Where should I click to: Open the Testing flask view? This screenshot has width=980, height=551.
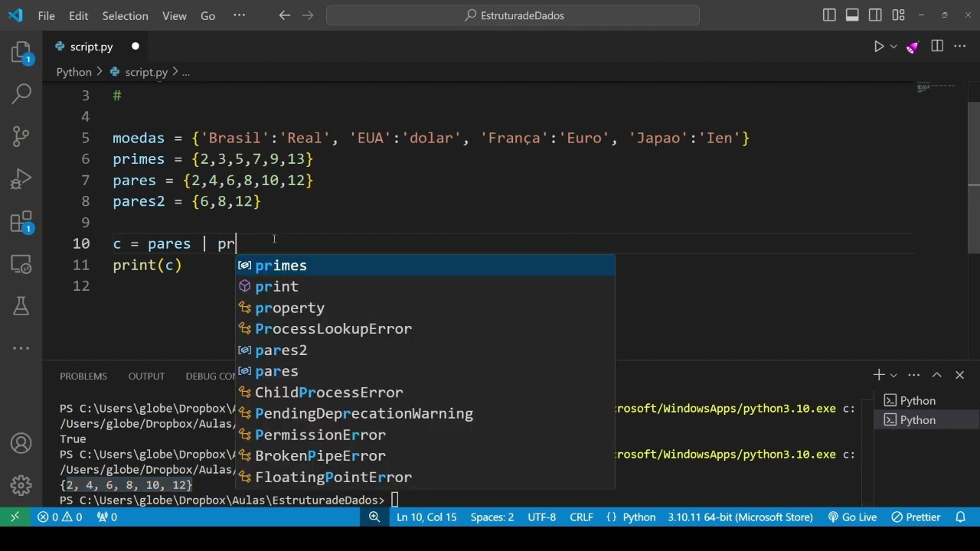pyautogui.click(x=21, y=306)
